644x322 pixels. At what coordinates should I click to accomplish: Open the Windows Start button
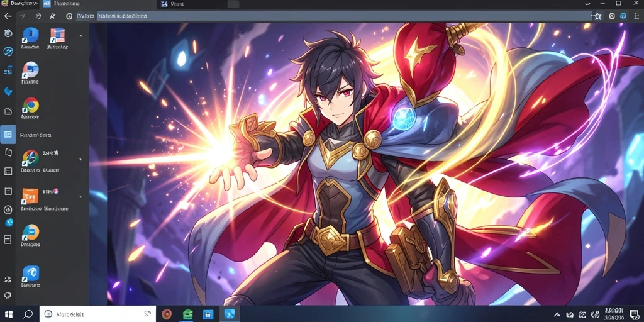point(8,314)
